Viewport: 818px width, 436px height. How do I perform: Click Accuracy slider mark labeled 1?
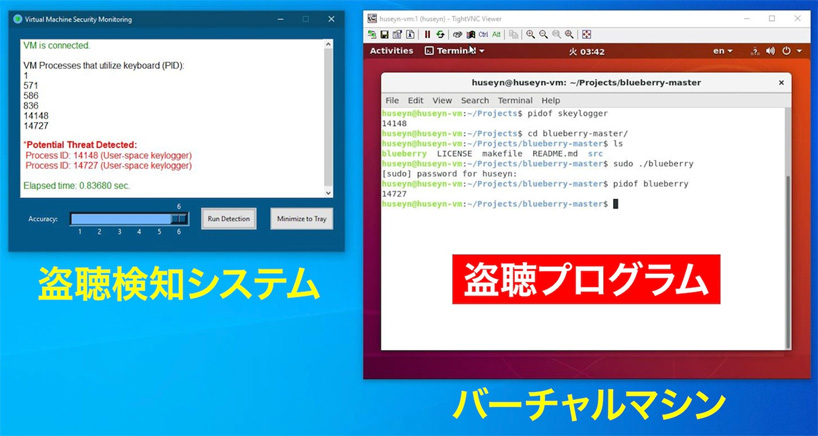pos(80,232)
